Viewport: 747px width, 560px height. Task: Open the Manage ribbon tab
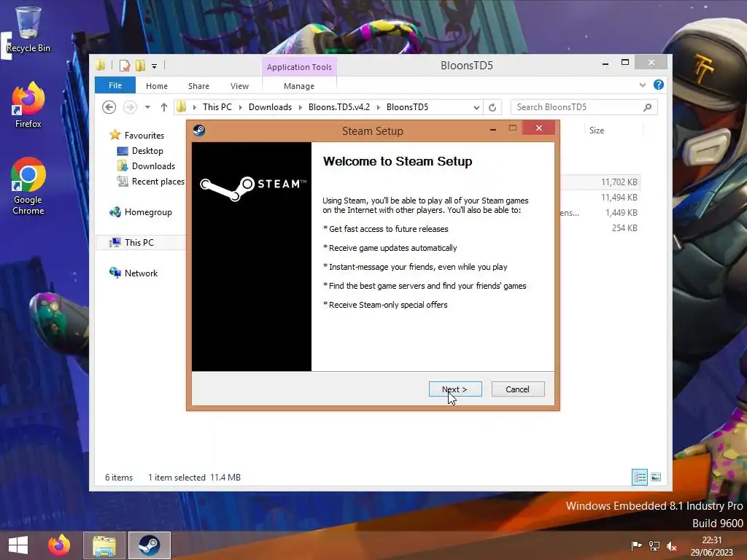point(299,86)
